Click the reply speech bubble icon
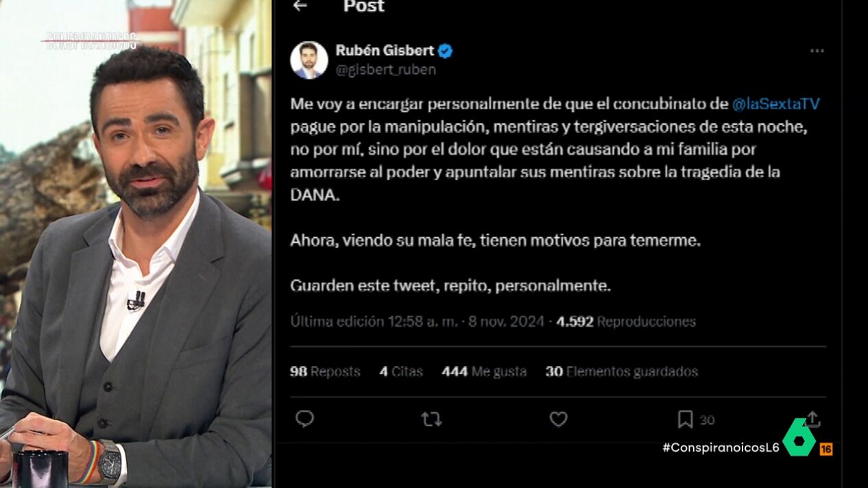868x488 pixels. coord(304,419)
